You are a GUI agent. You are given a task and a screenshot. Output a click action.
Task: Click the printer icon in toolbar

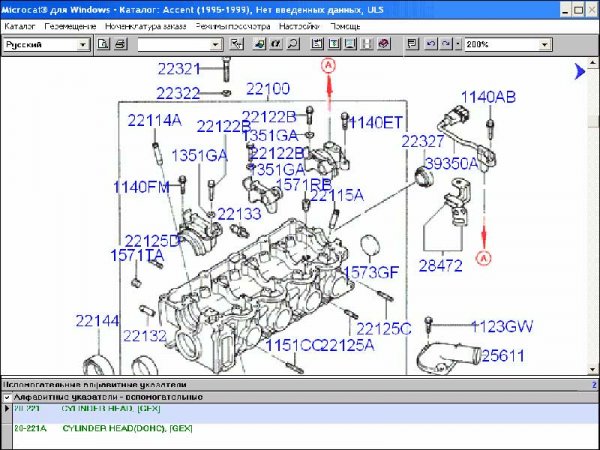coord(120,45)
